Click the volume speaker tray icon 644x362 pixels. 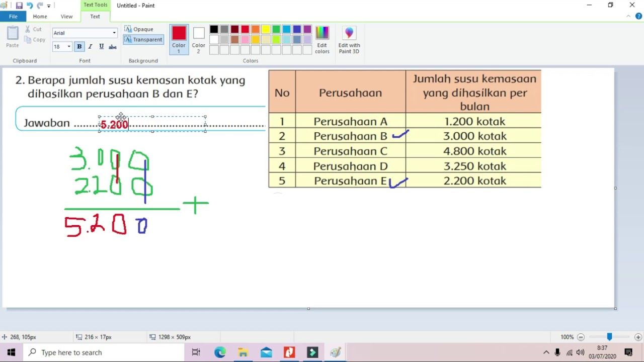(580, 352)
